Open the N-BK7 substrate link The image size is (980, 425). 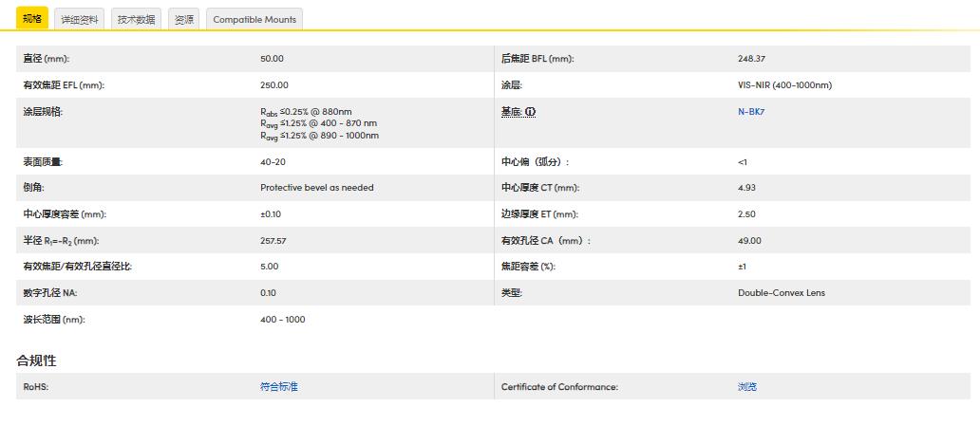(751, 112)
